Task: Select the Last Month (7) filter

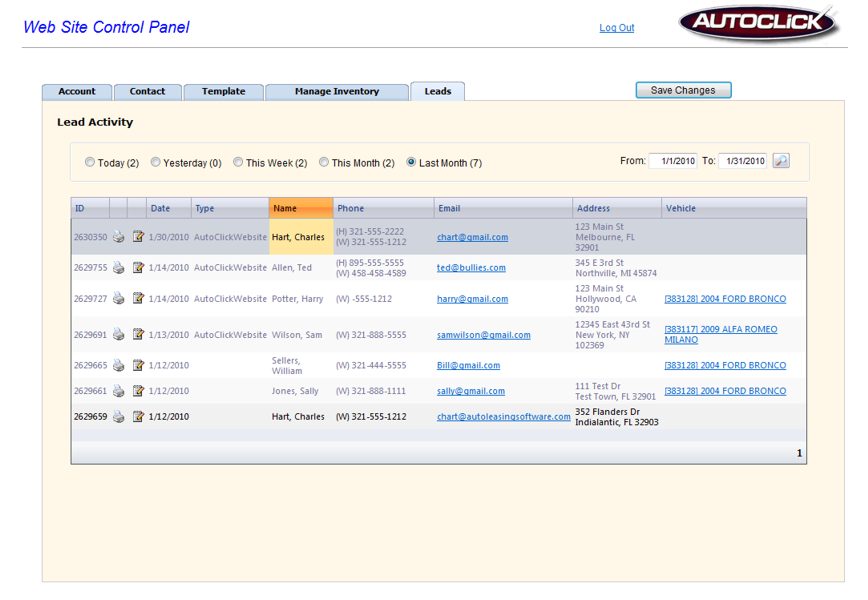Action: 411,162
